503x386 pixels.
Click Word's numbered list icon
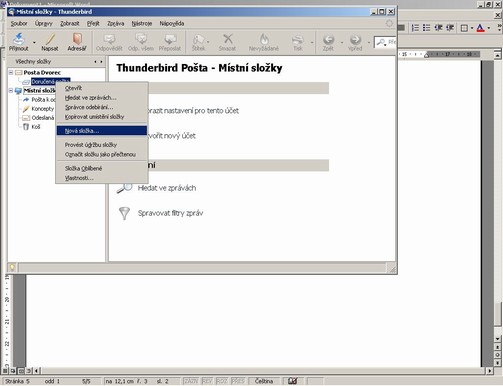click(x=415, y=28)
